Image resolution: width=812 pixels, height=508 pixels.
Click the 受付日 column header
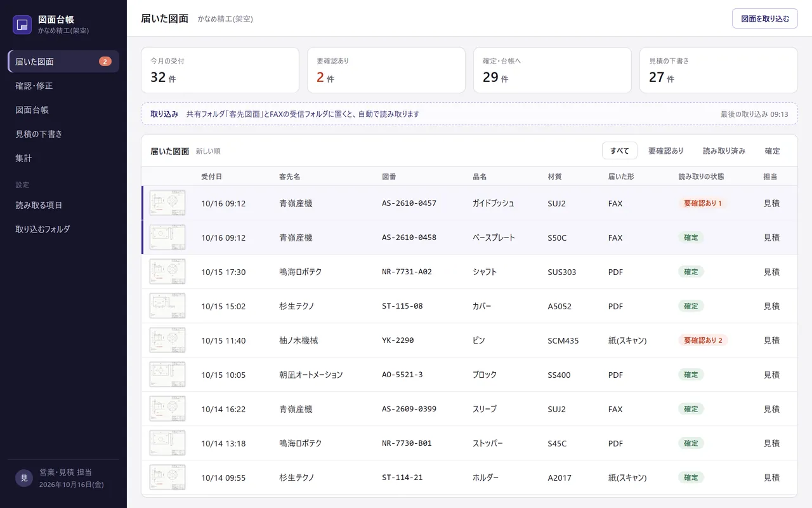pyautogui.click(x=212, y=177)
